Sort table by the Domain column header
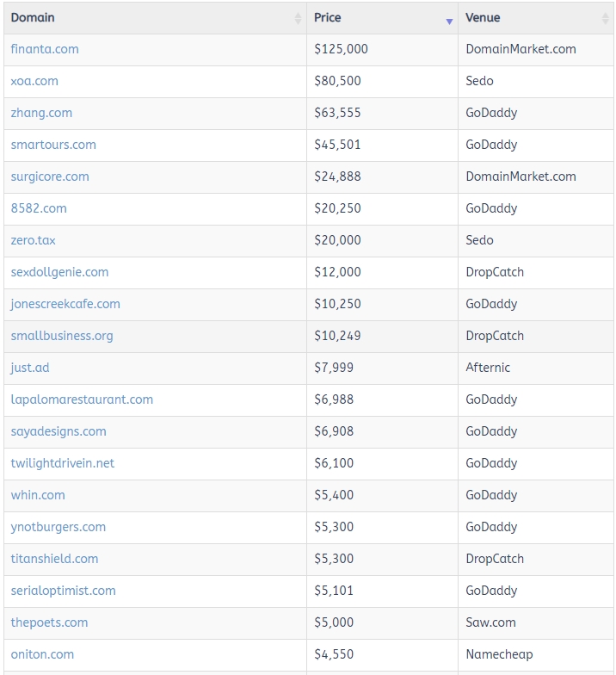Viewport: 616px width, 675px height. [155, 18]
